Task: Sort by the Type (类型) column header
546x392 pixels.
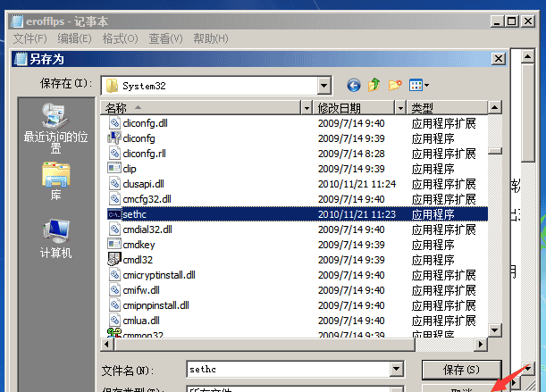Action: pos(447,108)
